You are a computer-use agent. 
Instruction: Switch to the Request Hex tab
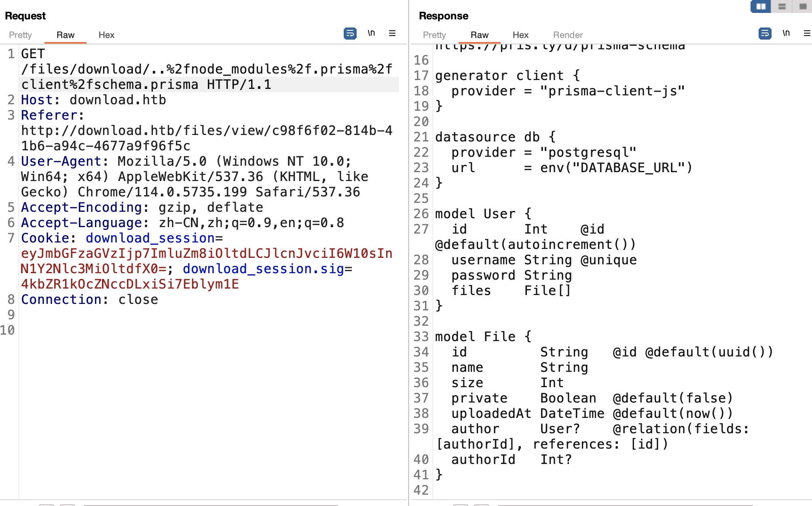pos(106,35)
